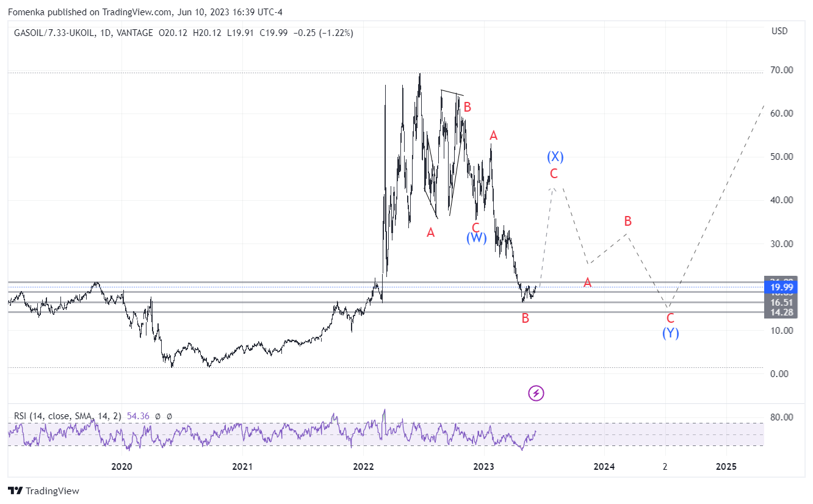Click the red A label near the 50.00 peak

(x=494, y=135)
